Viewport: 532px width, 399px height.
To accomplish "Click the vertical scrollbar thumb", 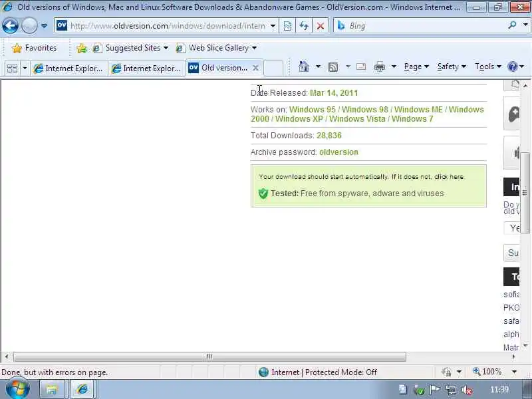I will tap(525, 193).
